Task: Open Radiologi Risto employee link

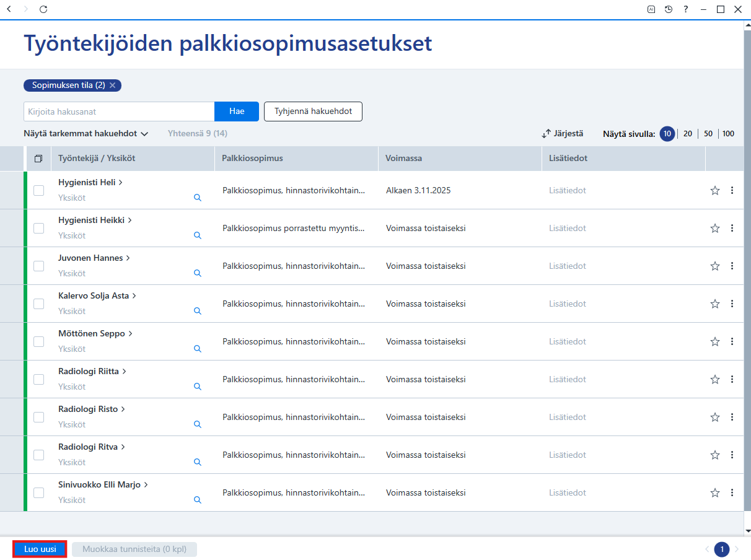Action: (x=92, y=409)
